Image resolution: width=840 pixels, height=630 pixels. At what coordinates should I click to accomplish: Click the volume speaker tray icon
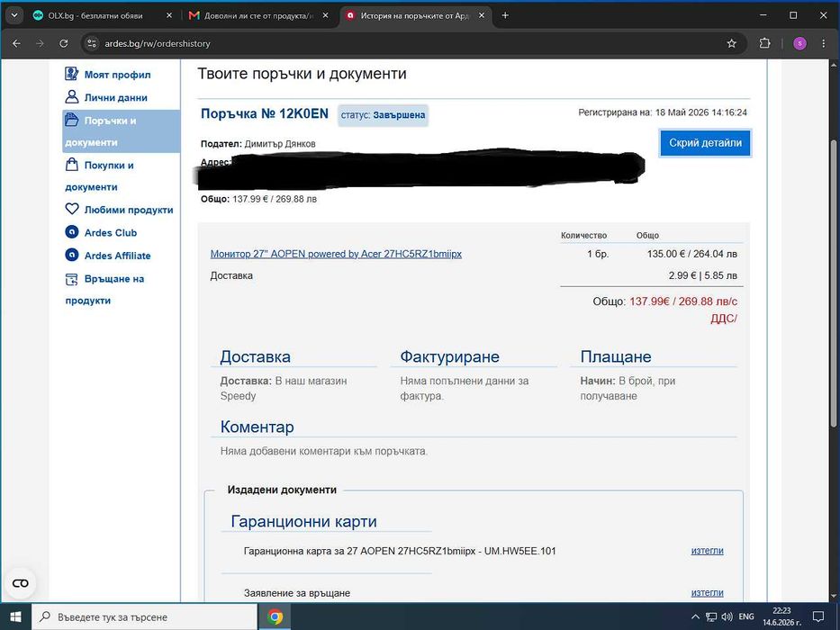click(x=727, y=616)
